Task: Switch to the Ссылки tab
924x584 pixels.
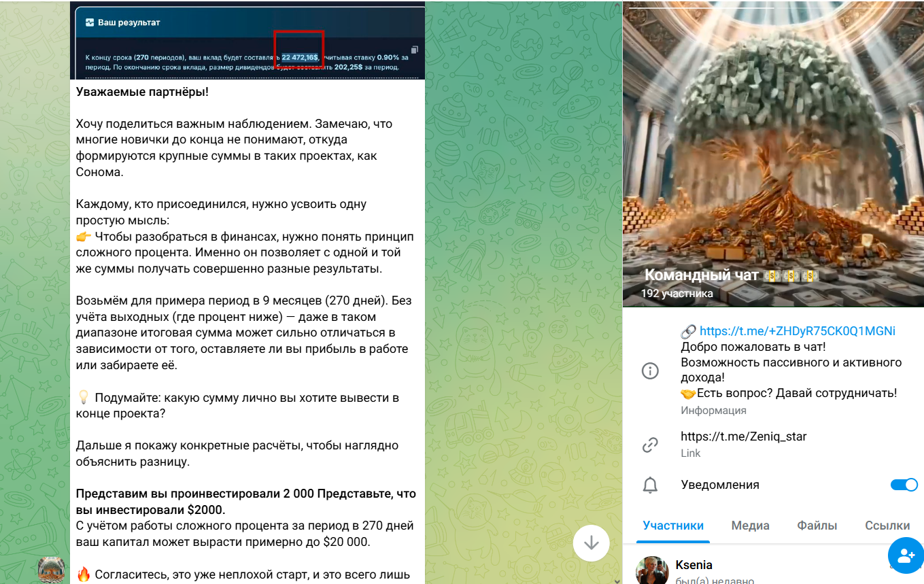Action: pyautogui.click(x=887, y=526)
